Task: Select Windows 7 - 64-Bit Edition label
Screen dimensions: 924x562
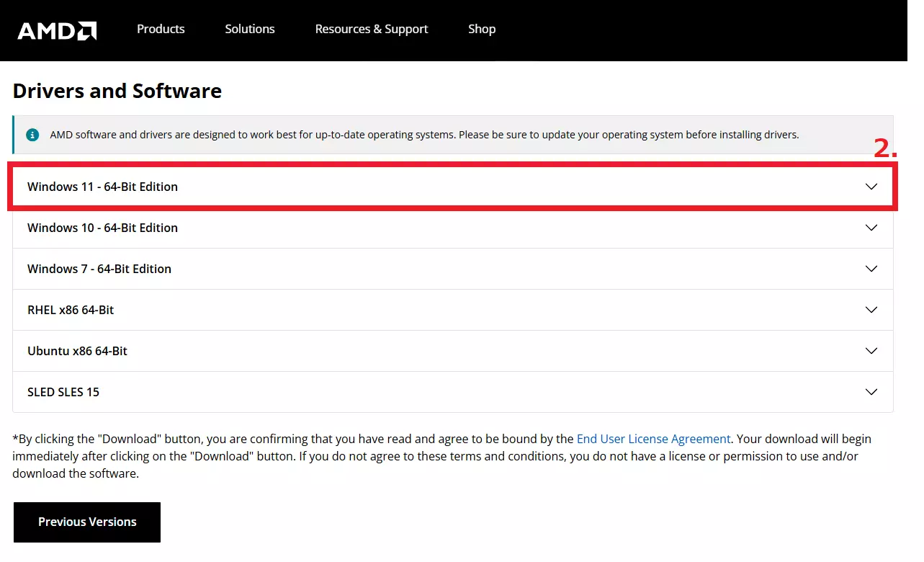Action: 99,269
